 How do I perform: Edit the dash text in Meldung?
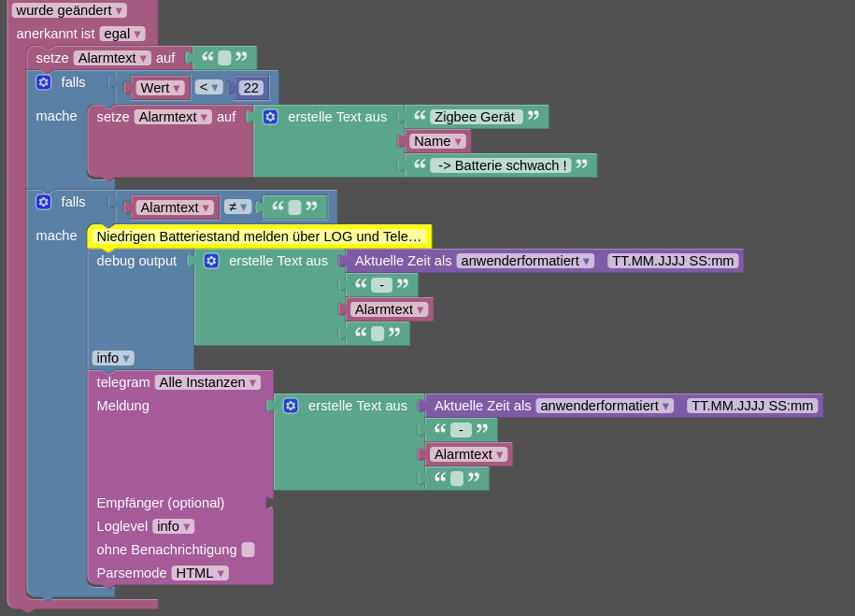pos(462,430)
